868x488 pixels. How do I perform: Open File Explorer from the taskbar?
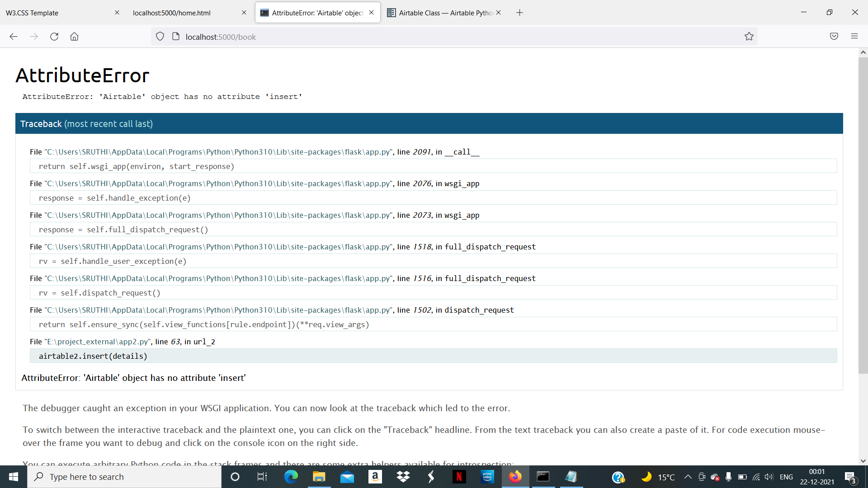click(x=319, y=477)
